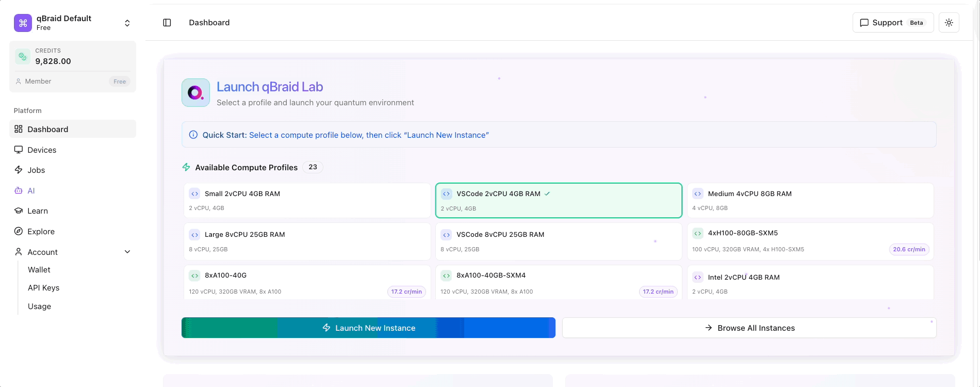Click the code icon on 8xA100-40GB-SXM4 card
This screenshot has height=387, width=980.
pyautogui.click(x=447, y=276)
